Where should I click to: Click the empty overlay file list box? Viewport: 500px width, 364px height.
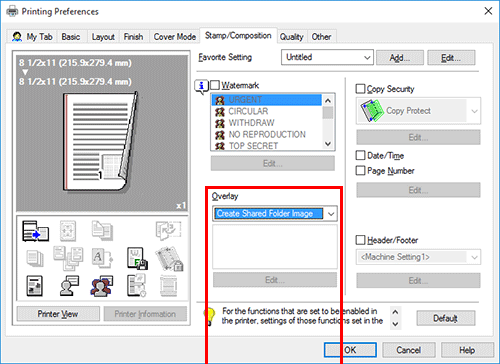pyautogui.click(x=275, y=246)
